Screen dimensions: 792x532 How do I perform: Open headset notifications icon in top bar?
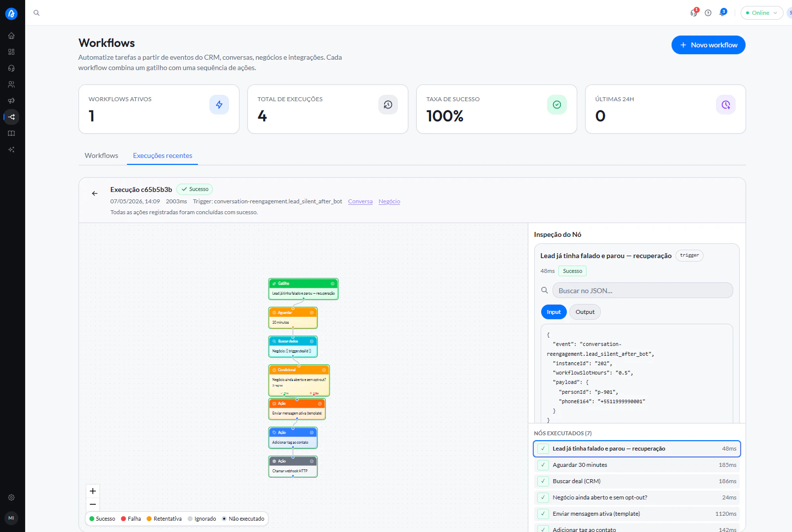pos(694,12)
